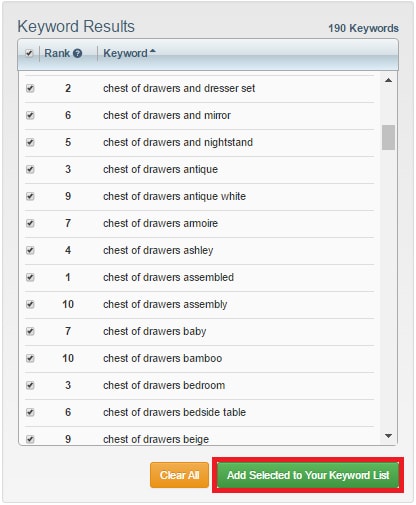This screenshot has width=416, height=505.
Task: Click the Clear All button
Action: tap(179, 475)
